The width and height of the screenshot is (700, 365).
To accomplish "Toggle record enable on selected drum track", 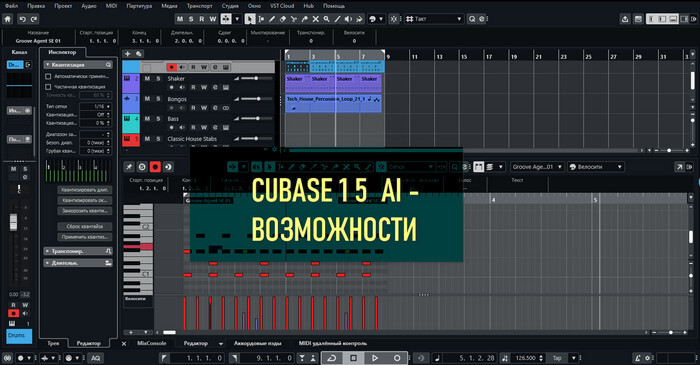I will (x=171, y=67).
